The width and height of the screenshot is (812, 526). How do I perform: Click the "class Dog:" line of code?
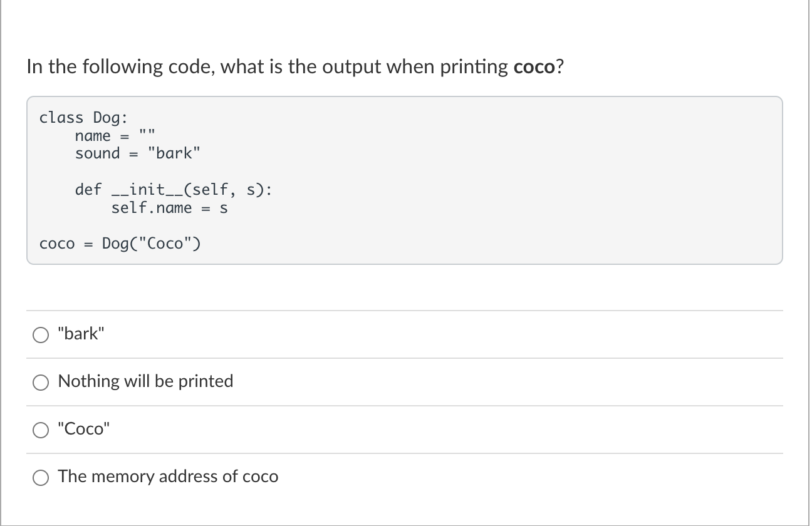click(x=83, y=117)
